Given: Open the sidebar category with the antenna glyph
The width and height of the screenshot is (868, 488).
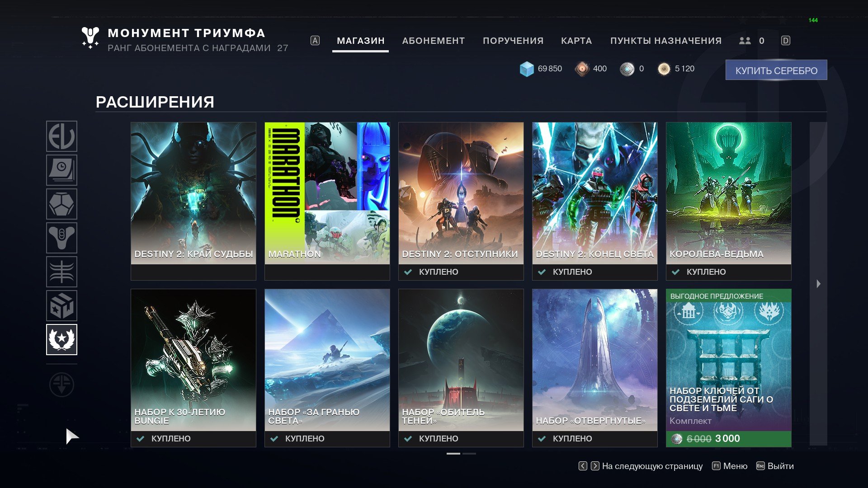Looking at the screenshot, I should point(61,272).
